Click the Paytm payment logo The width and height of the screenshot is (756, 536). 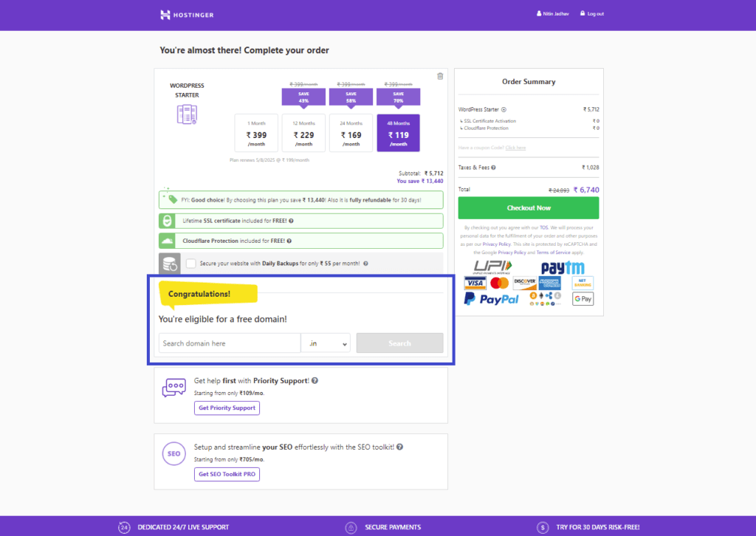563,267
